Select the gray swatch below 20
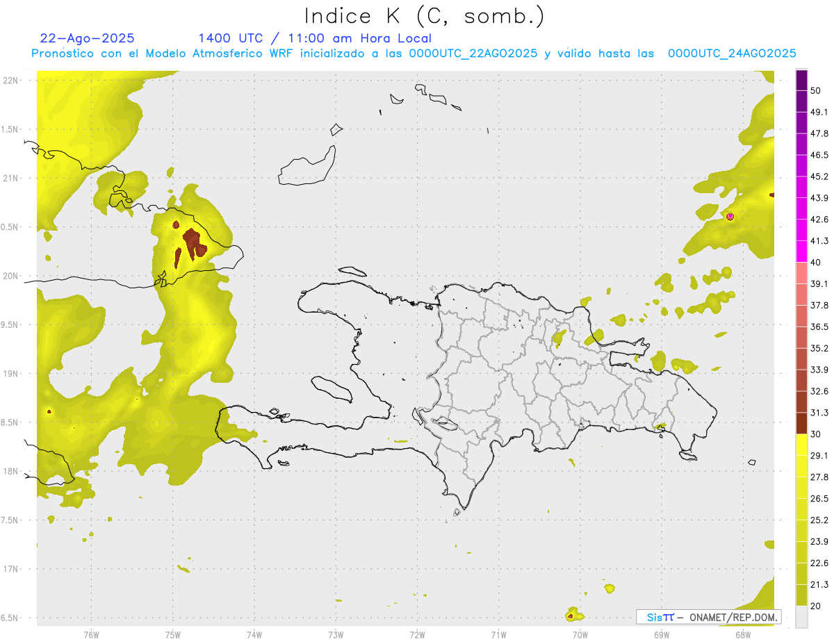The width and height of the screenshot is (834, 644). coord(802,616)
